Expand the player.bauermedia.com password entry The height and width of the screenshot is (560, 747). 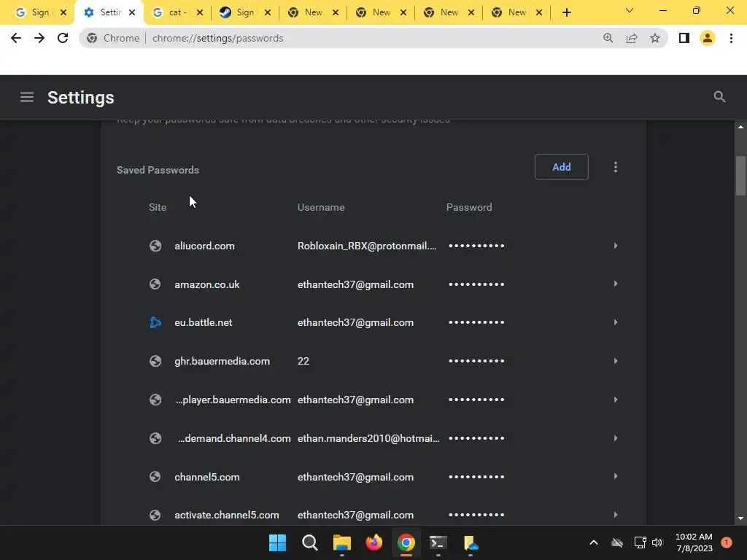(616, 400)
